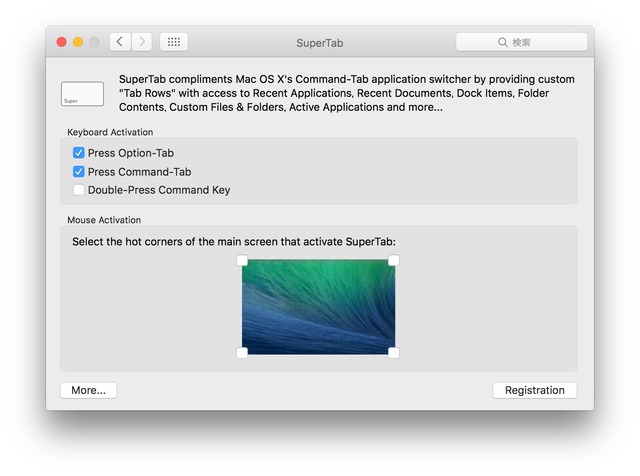Click the Keyboard Activation section label

tap(110, 132)
